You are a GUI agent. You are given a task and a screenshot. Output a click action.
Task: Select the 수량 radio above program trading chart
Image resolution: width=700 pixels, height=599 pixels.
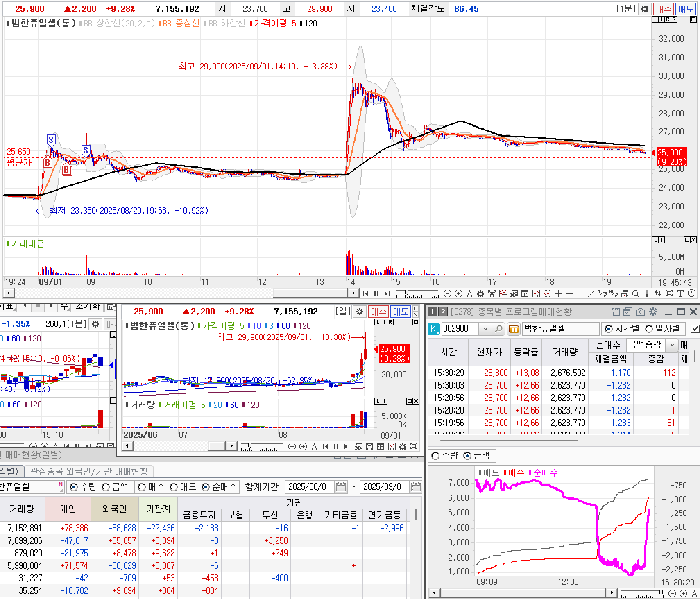[435, 456]
